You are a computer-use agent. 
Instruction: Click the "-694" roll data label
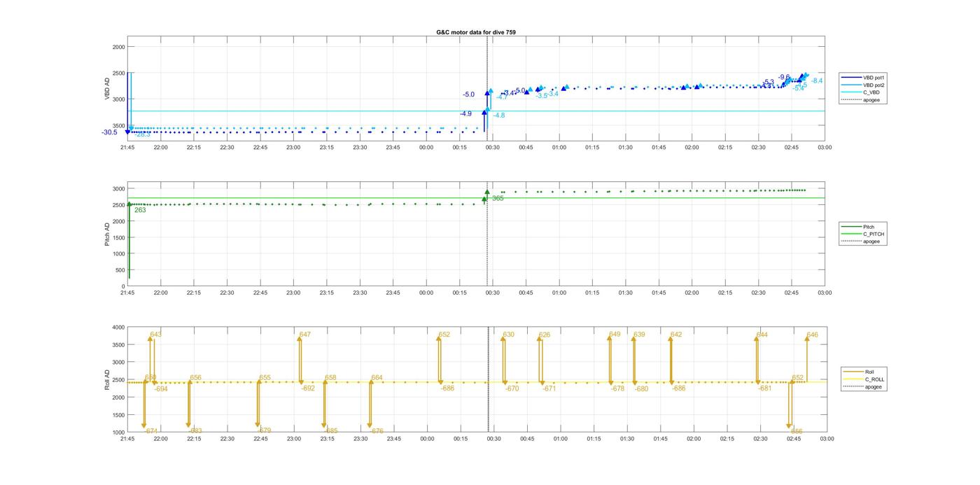tap(161, 388)
